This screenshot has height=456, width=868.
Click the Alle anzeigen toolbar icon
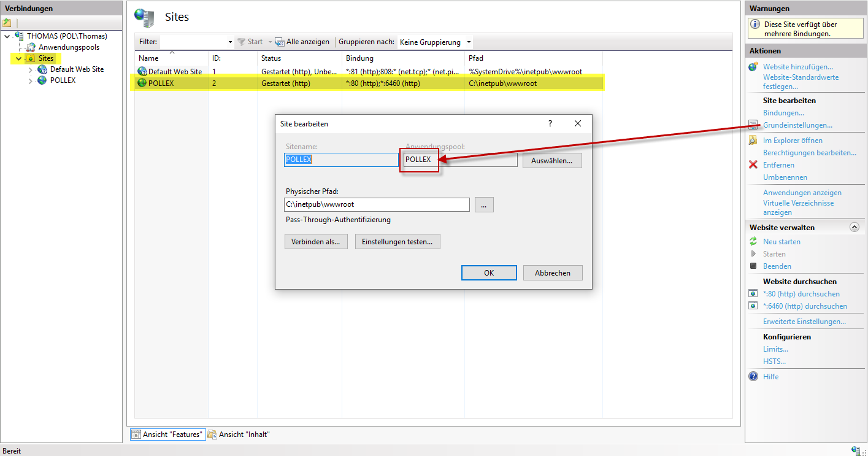pos(280,42)
